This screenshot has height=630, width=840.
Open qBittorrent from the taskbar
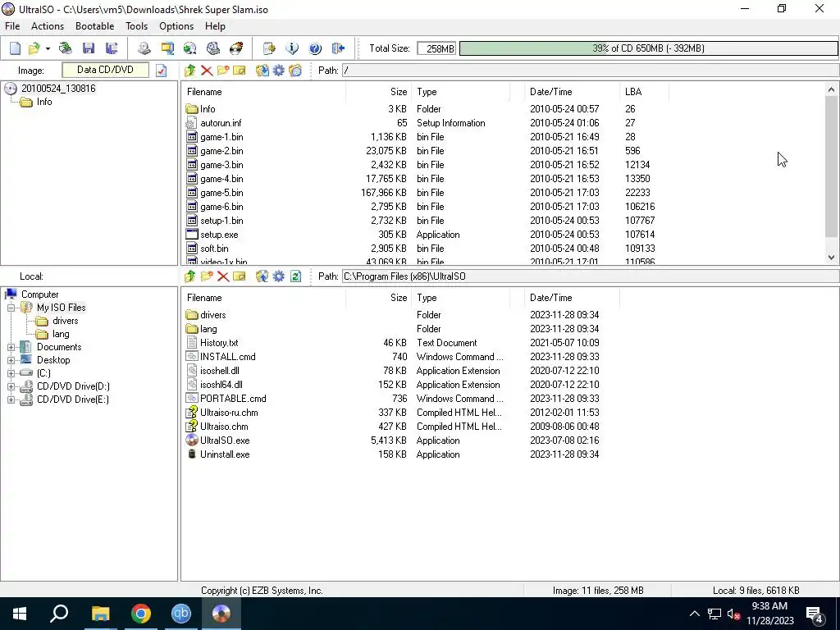click(x=181, y=614)
